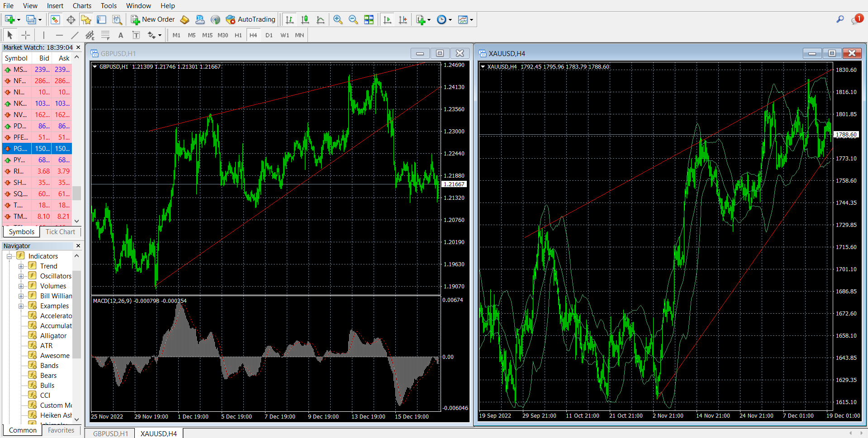This screenshot has width=868, height=438.
Task: Tile chart windows icon
Action: 369,19
